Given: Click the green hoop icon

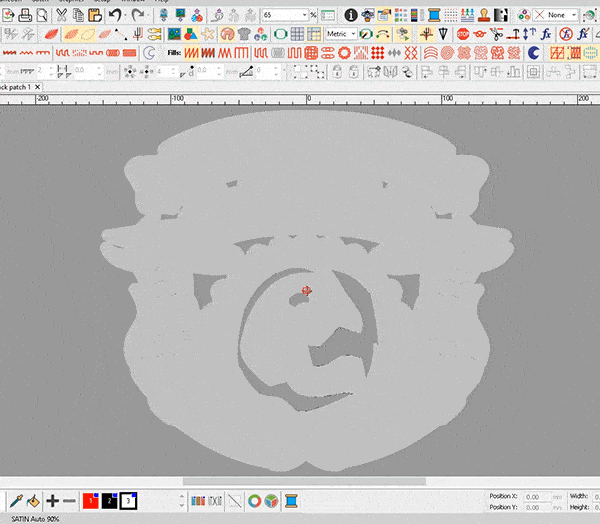Looking at the screenshot, I should 280,34.
